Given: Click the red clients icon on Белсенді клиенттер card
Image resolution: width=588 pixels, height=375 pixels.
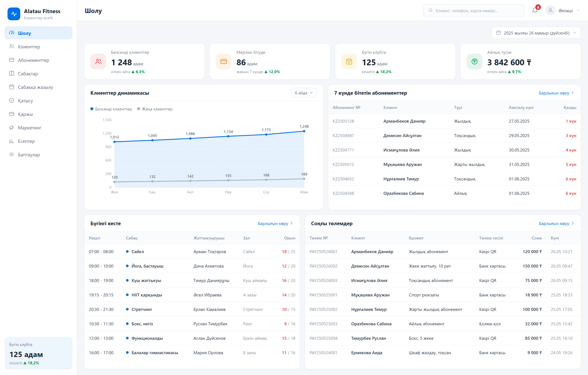Looking at the screenshot, I should click(x=98, y=61).
